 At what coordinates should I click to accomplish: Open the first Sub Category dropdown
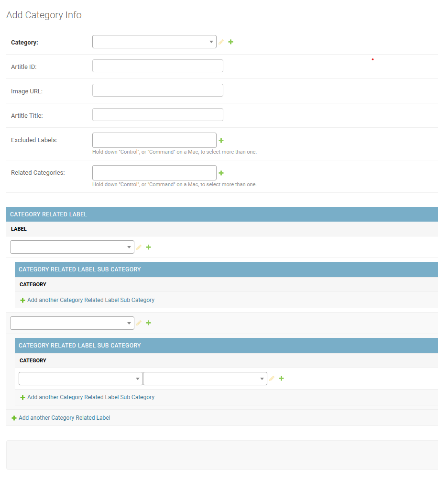[x=80, y=378]
